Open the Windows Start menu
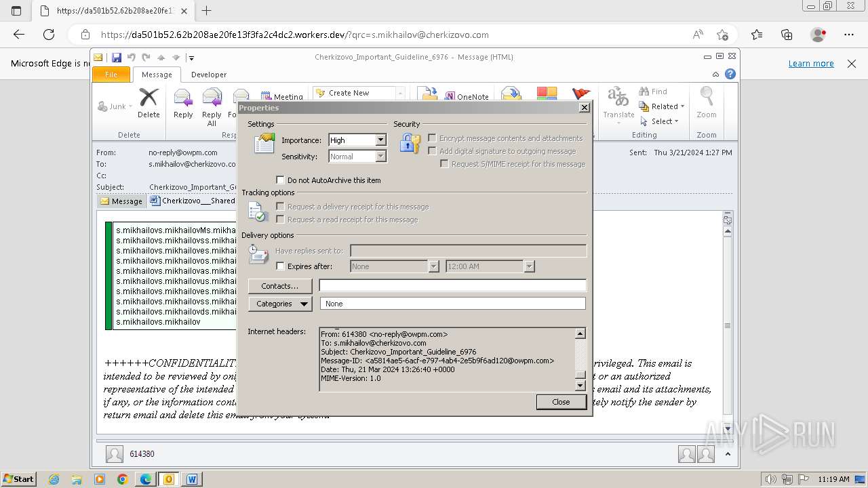The width and height of the screenshot is (868, 488). coord(18,479)
